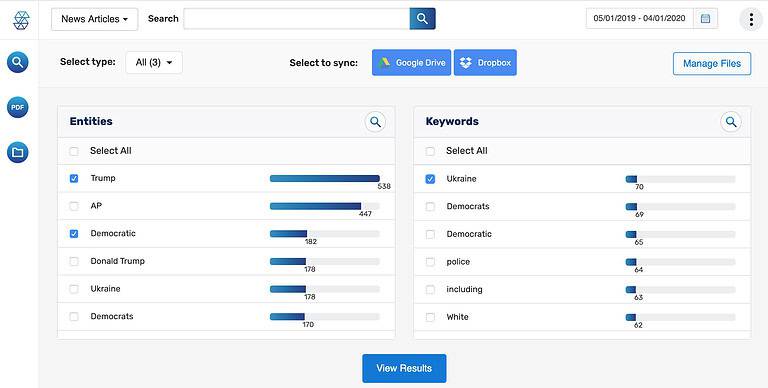The height and width of the screenshot is (388, 768).
Task: Click into the Search text field
Action: coord(297,19)
